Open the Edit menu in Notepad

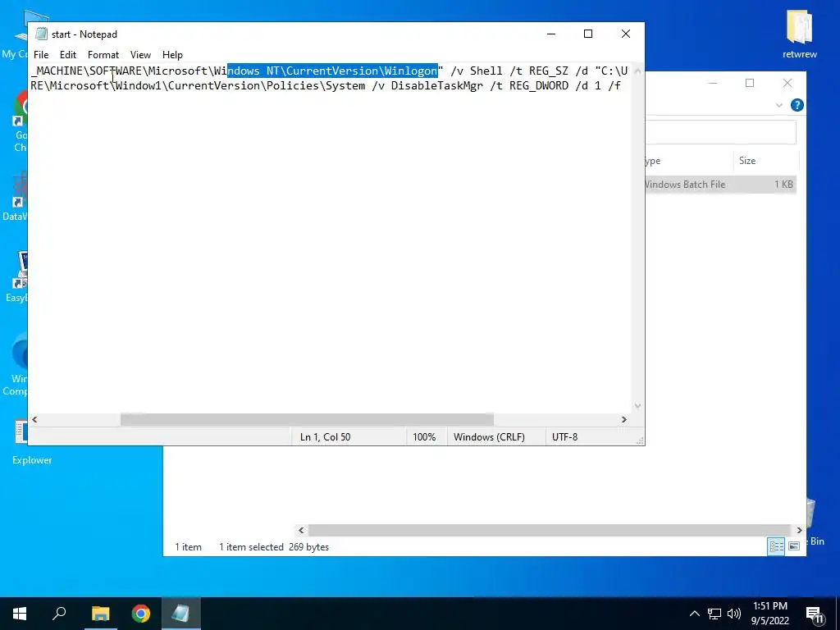click(x=68, y=55)
